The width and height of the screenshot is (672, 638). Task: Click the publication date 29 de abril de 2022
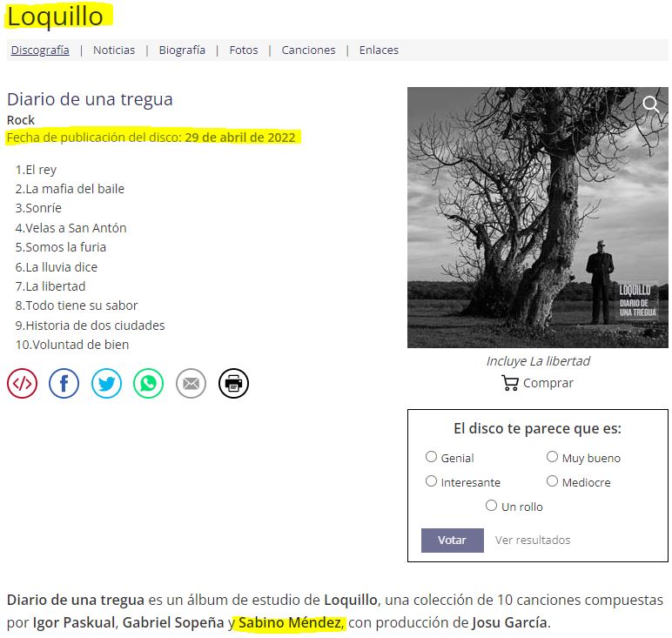240,138
